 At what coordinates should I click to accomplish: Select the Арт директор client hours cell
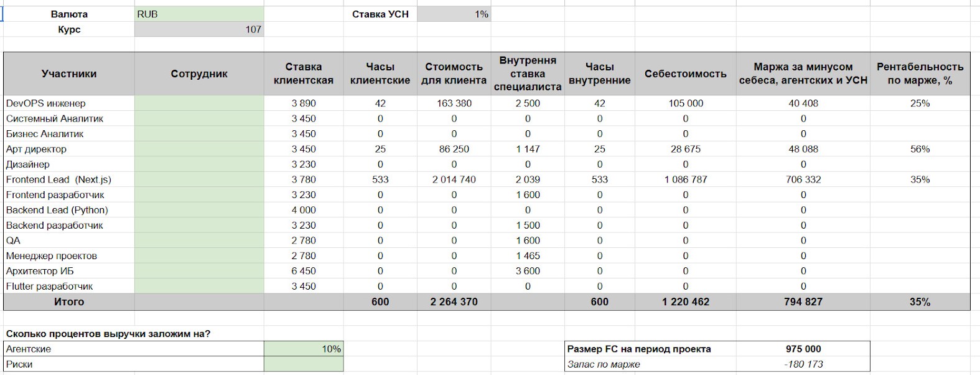380,150
